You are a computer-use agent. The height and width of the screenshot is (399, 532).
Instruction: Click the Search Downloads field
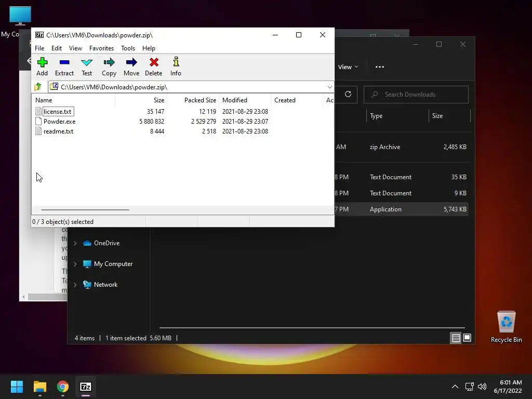coord(416,95)
